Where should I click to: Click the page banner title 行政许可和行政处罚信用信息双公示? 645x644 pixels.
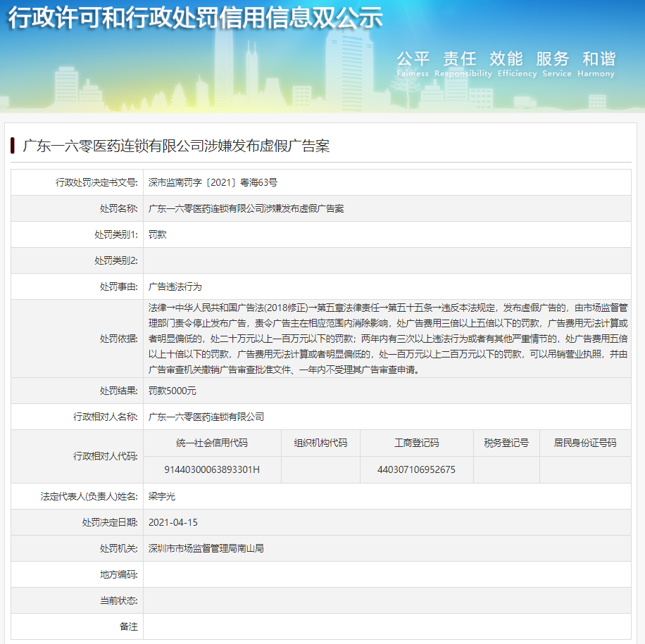point(195,18)
